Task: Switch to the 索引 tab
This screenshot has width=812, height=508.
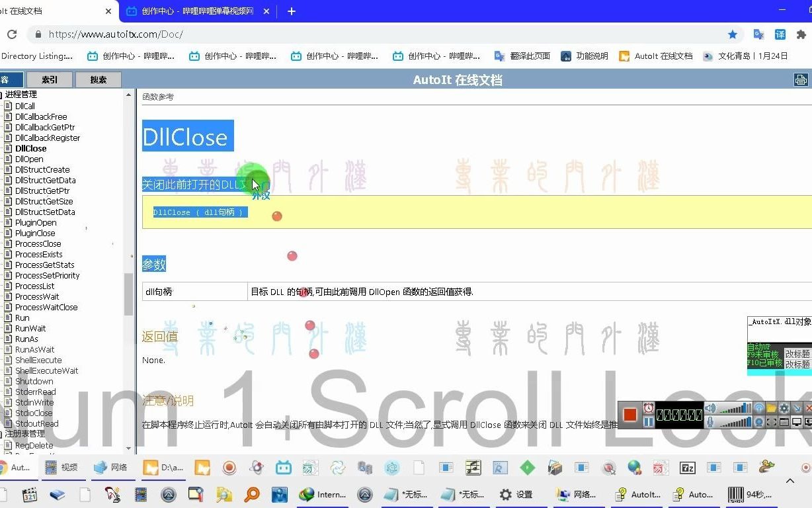Action: click(50, 79)
